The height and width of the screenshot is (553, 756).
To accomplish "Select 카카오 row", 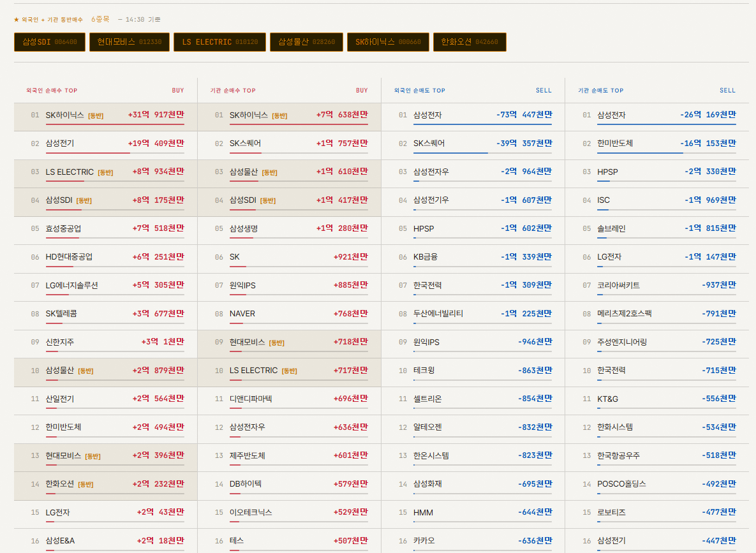I will [x=473, y=542].
